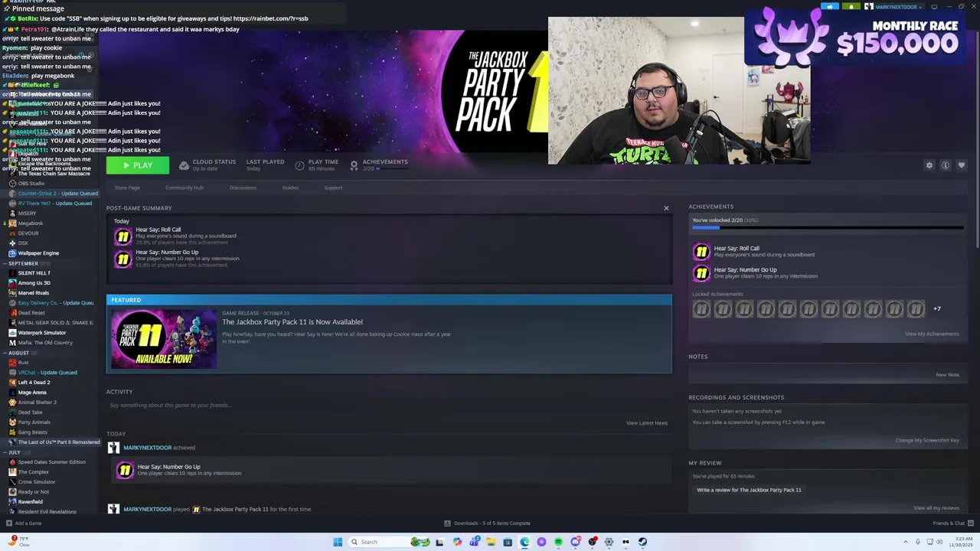
Task: Select Megabonk in library list
Action: click(x=31, y=223)
